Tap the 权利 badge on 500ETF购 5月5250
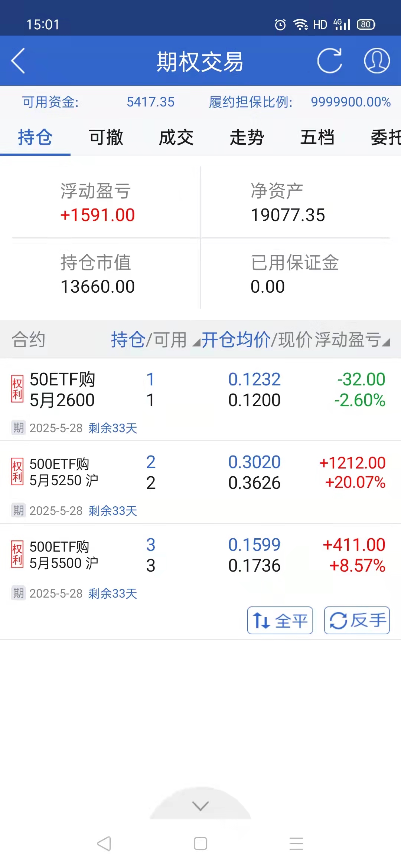The image size is (401, 868). click(17, 472)
